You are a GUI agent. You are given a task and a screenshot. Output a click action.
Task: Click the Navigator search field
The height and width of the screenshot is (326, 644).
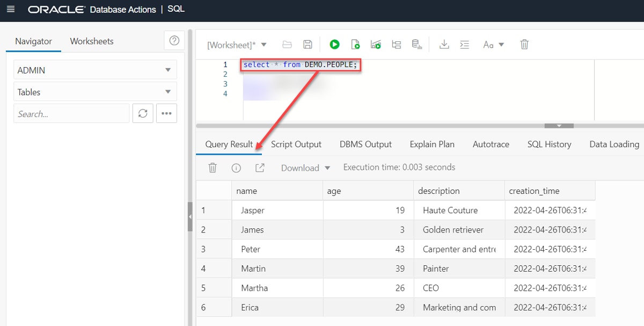(71, 113)
